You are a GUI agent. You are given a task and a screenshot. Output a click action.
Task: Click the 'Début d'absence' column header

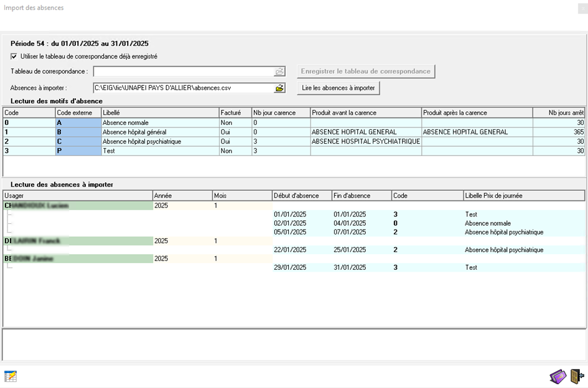[302, 196]
